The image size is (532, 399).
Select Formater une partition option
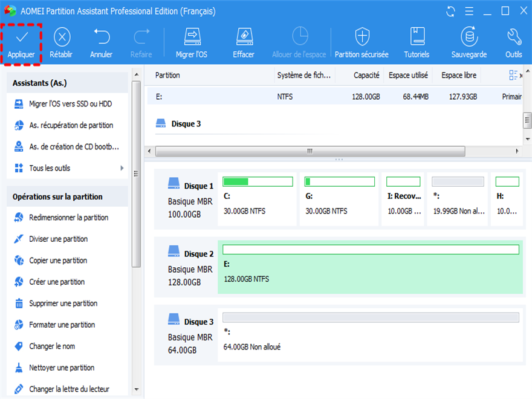[x=63, y=325]
